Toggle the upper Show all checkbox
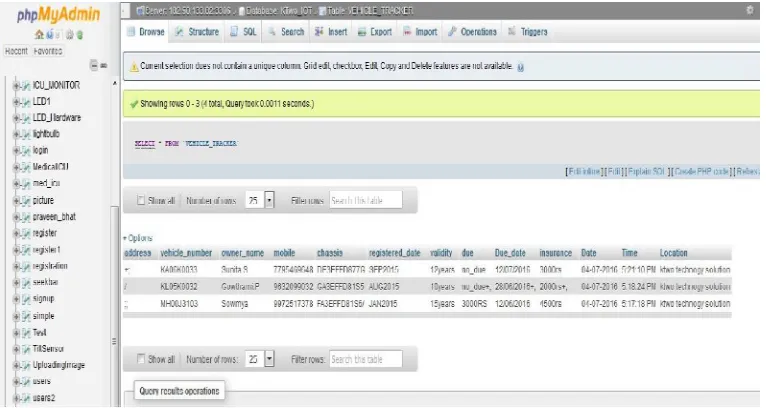This screenshot has width=766, height=408. [141, 200]
